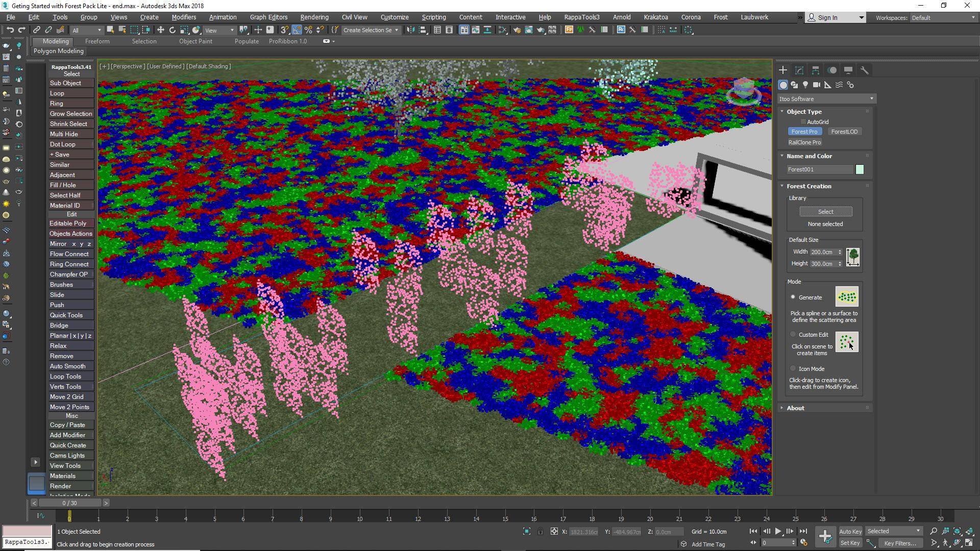Switch to the Freeform ribbon tab
The height and width of the screenshot is (551, 980).
(x=97, y=41)
